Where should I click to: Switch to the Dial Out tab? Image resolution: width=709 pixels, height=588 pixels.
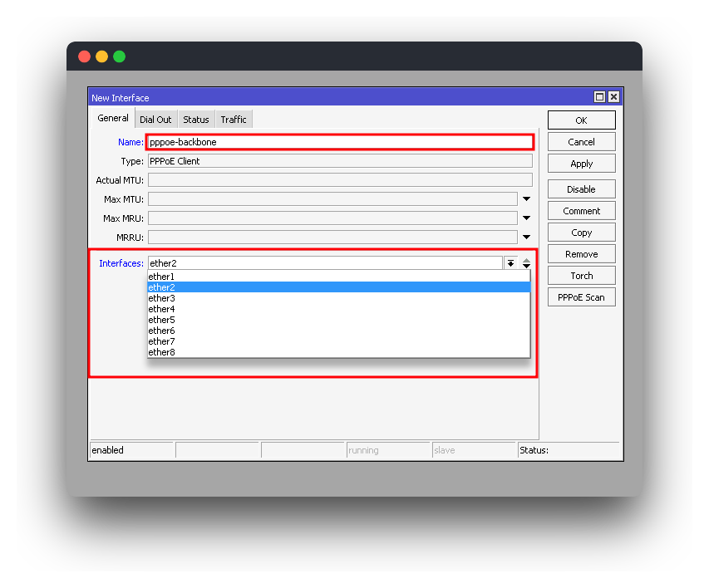coord(155,120)
